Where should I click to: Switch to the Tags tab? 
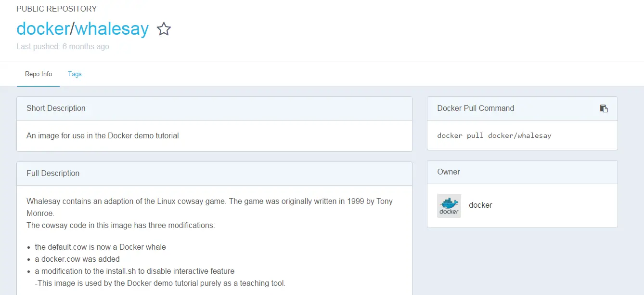click(x=75, y=74)
